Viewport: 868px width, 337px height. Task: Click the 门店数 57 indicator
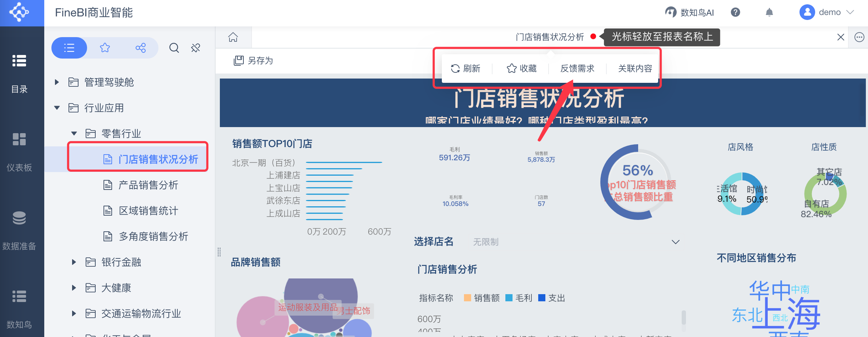(541, 201)
